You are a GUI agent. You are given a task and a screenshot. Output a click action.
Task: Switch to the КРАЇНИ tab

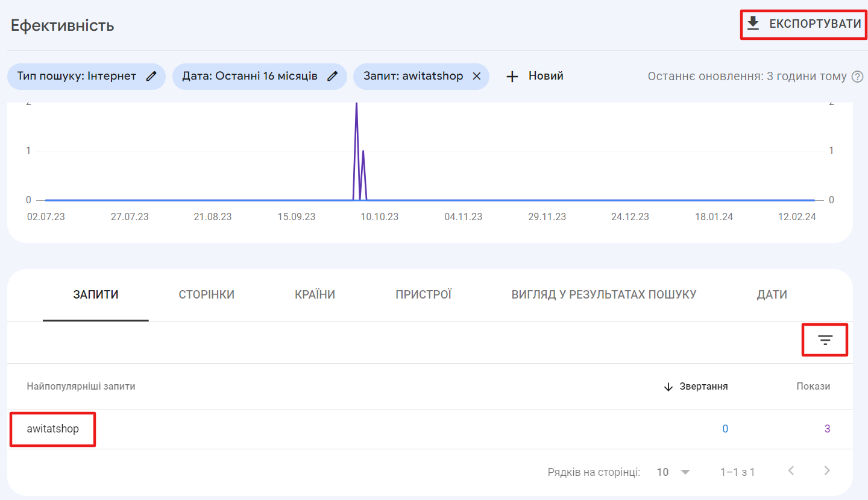point(314,294)
